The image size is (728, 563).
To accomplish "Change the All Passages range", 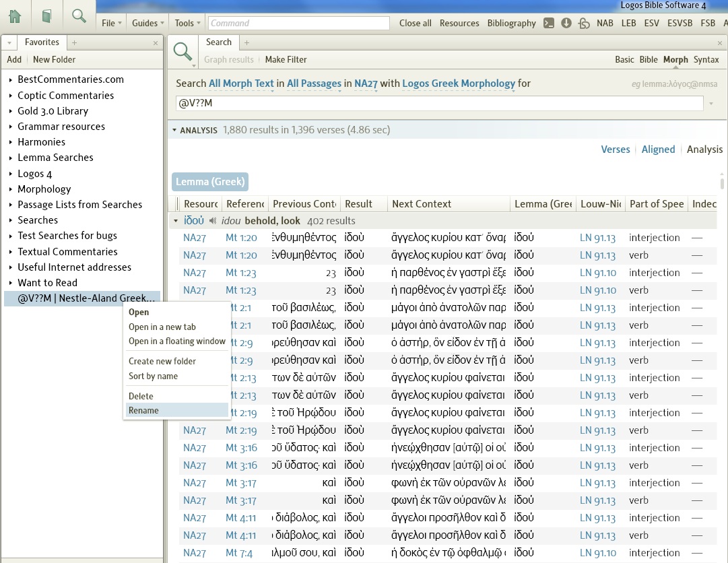I will 314,84.
